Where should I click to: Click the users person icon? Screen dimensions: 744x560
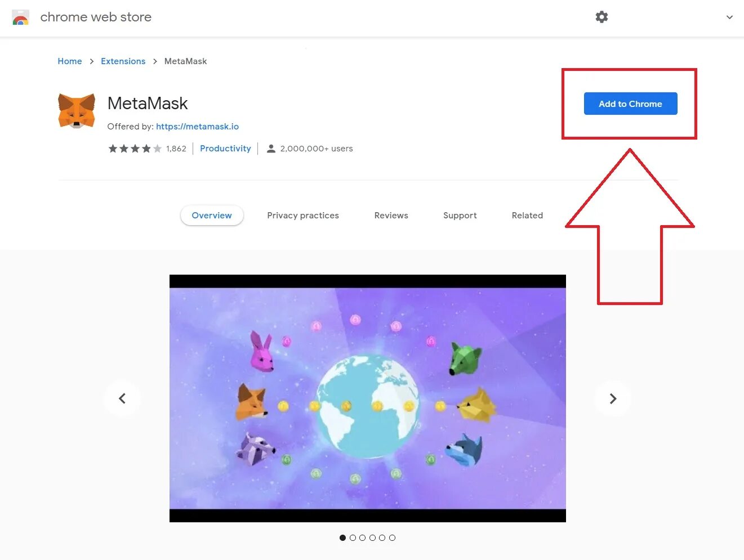tap(271, 149)
